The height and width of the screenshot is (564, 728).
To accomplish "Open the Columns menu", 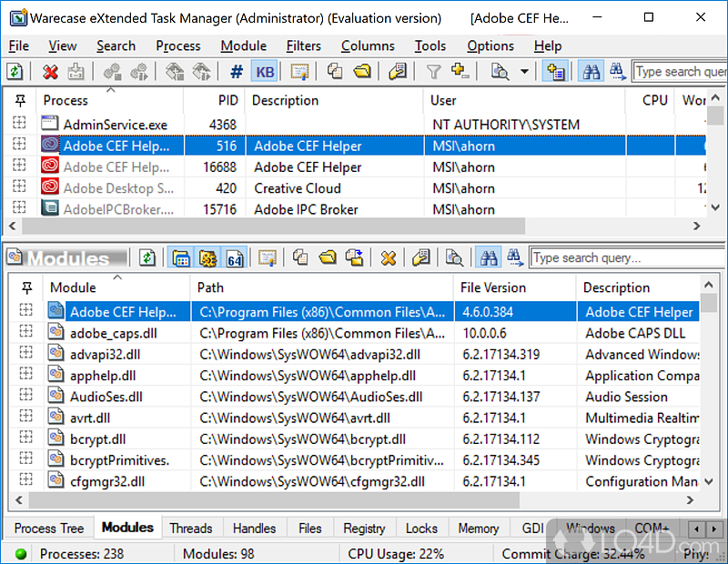I will [368, 46].
